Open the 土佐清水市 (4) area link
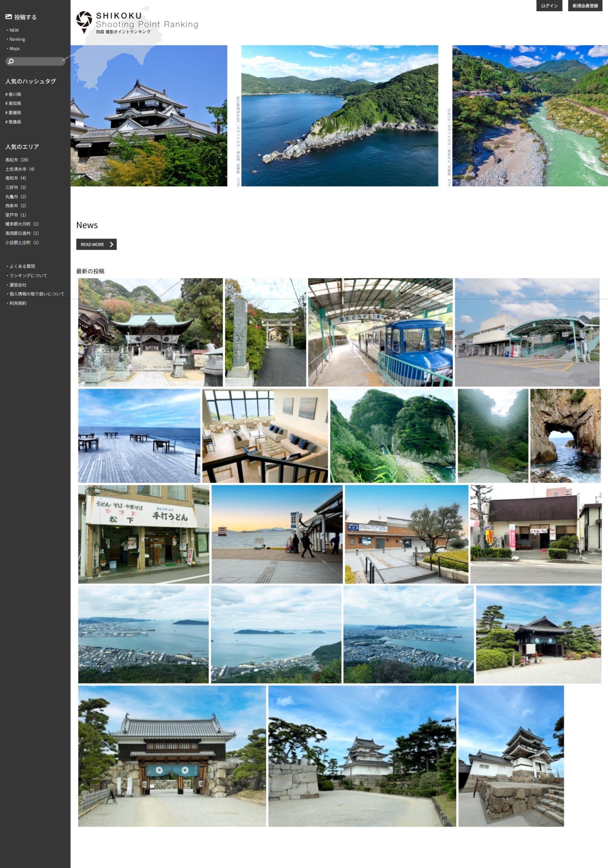Screen dimensions: 608x868 tap(20, 169)
